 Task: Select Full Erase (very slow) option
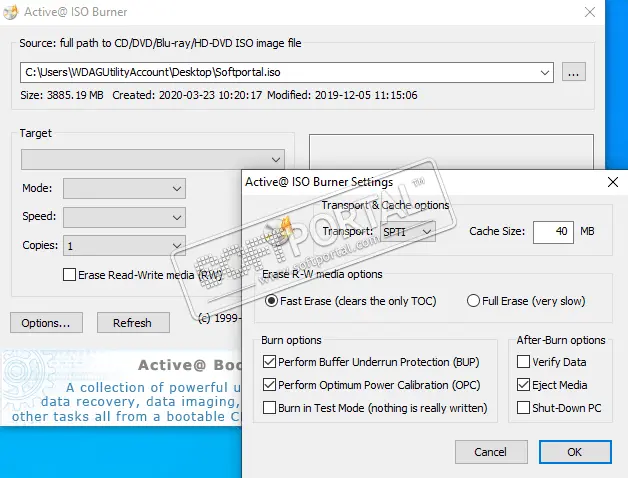(x=474, y=301)
